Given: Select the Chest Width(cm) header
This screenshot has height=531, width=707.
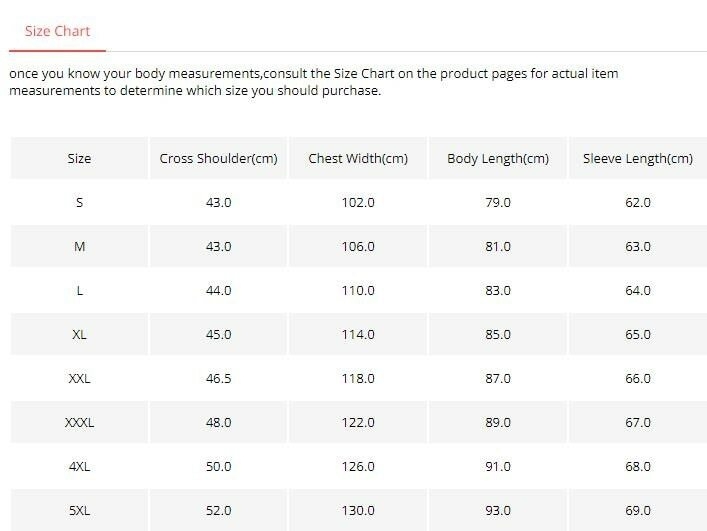Looking at the screenshot, I should point(358,159).
